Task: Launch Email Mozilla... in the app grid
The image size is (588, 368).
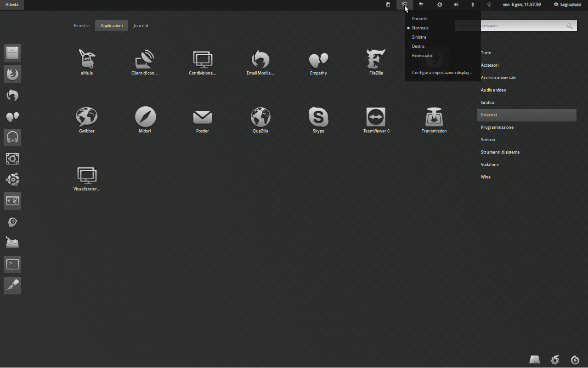Action: pos(260,62)
